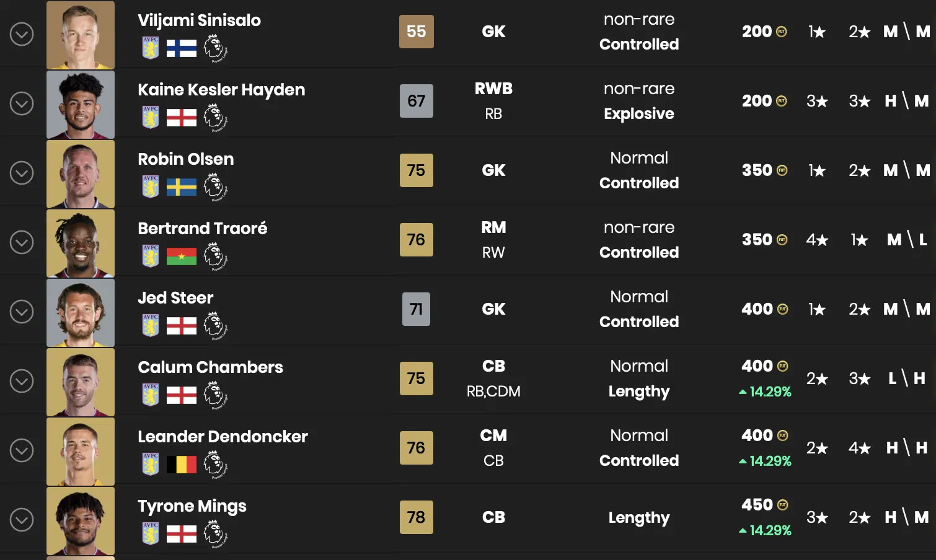
Task: Expand Bertrand Traoré's player details
Action: [22, 242]
